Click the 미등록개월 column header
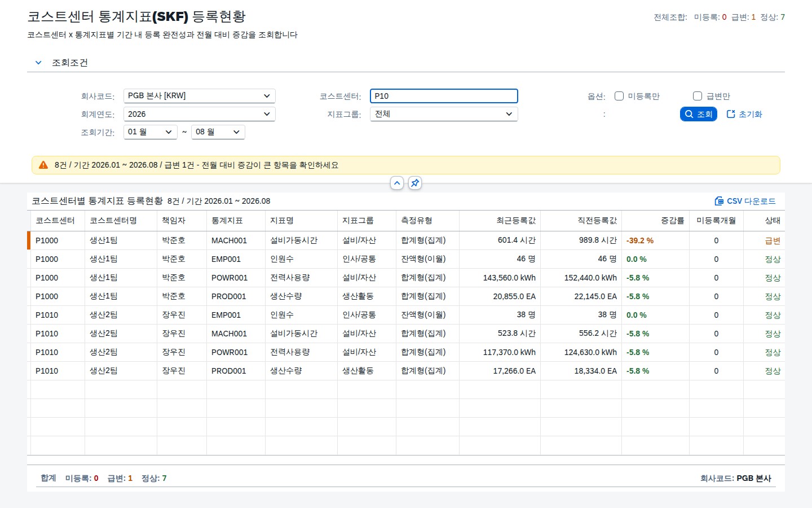812x508 pixels. [716, 221]
